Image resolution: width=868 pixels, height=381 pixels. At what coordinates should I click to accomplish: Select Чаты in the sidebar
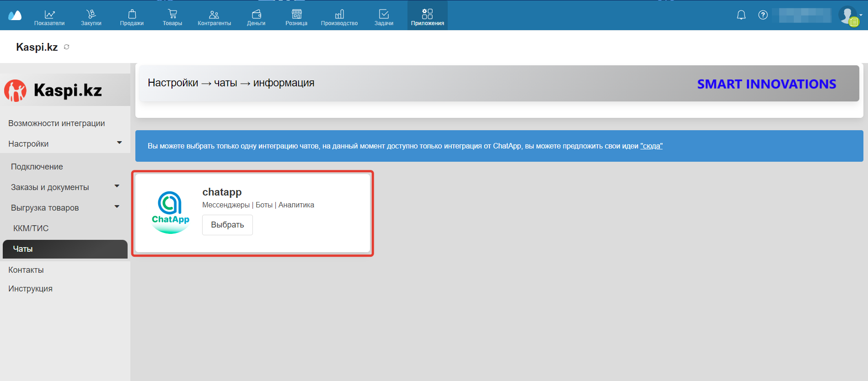pyautogui.click(x=65, y=249)
